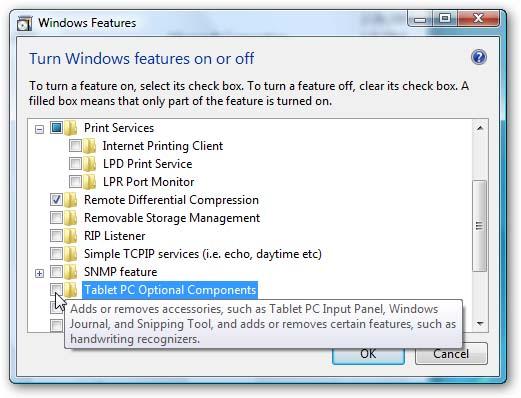Uncheck Remote Differential Compression checkbox

pos(56,200)
